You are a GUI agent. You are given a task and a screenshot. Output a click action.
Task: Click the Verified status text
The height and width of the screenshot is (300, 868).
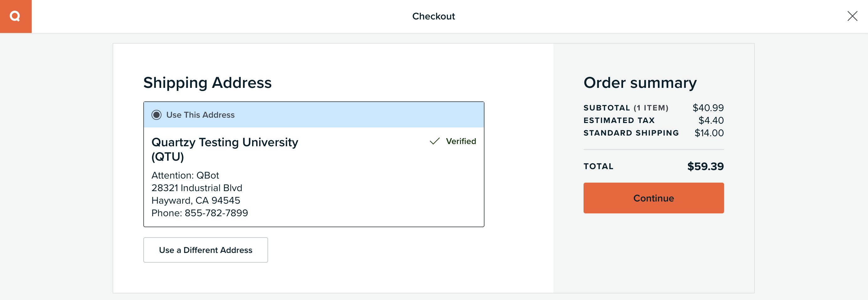pos(461,141)
